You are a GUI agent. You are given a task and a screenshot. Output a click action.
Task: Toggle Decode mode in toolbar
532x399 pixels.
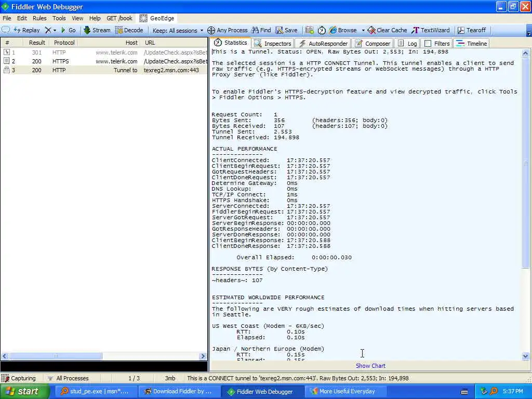[x=129, y=30]
